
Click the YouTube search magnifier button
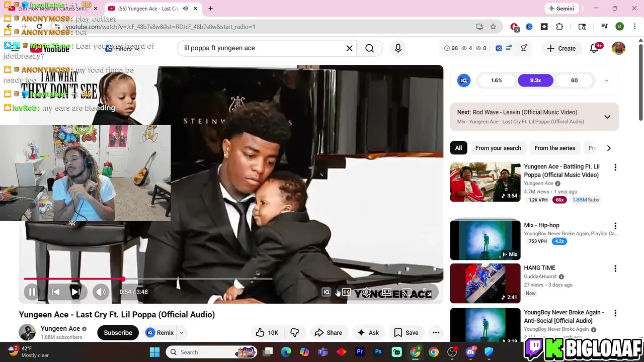370,48
